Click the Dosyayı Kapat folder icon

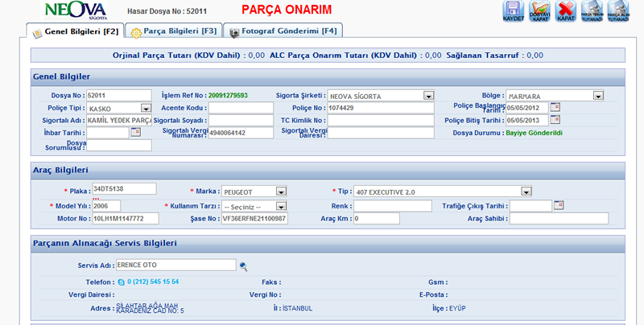tap(540, 11)
